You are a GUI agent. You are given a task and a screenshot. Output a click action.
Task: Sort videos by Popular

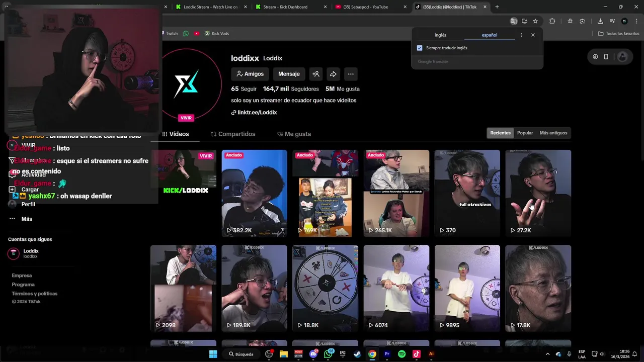tap(525, 133)
